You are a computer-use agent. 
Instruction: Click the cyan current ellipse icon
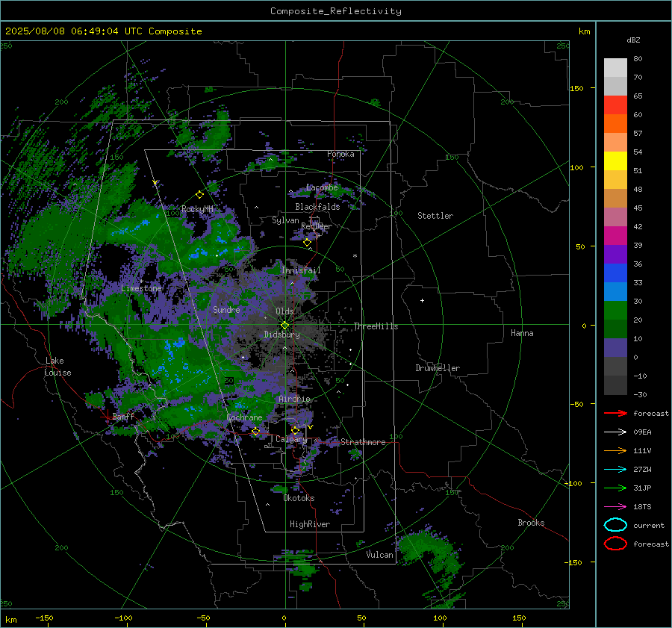[615, 525]
